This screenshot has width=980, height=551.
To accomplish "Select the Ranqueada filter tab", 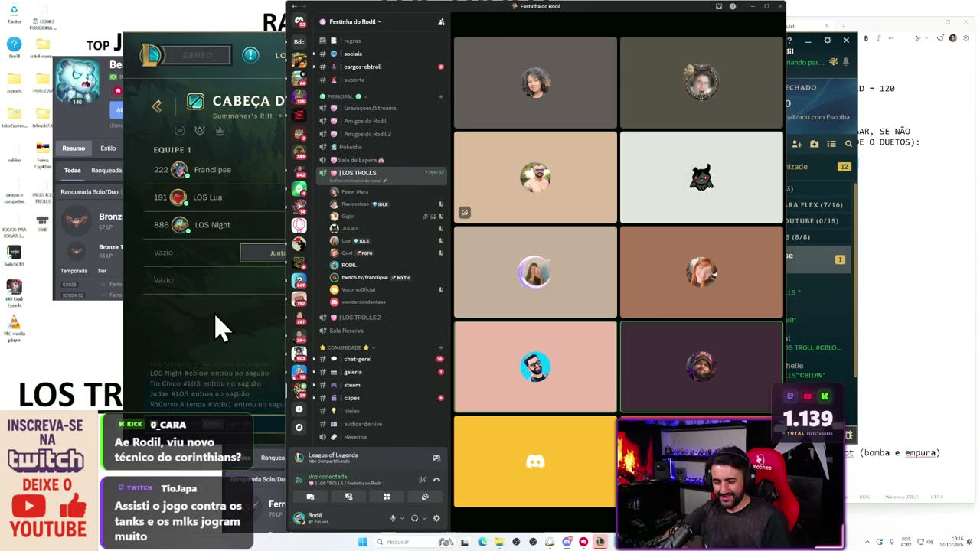I will [x=106, y=171].
